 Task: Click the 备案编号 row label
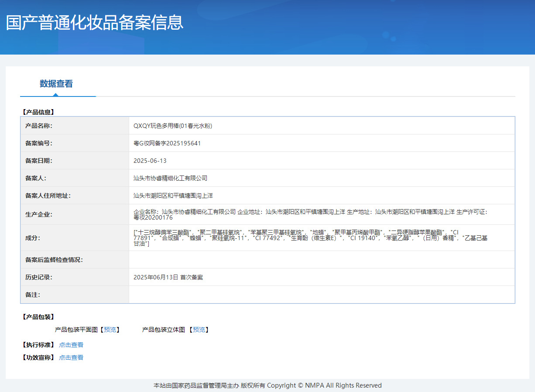39,143
